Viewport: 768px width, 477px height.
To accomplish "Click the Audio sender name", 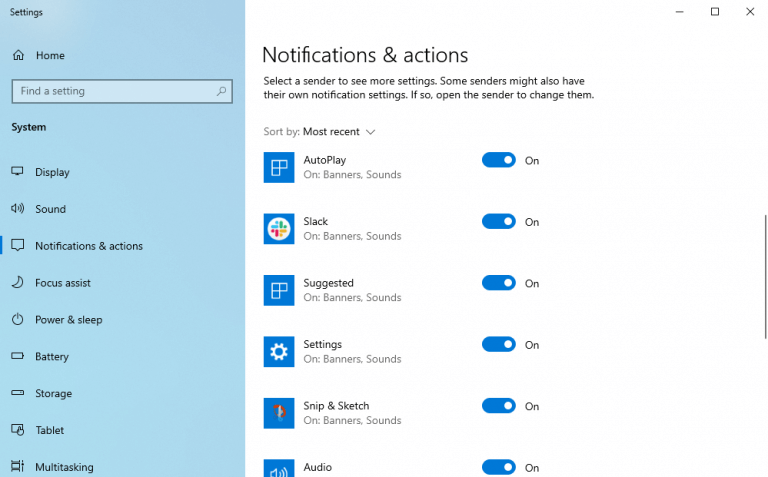I will 317,467.
